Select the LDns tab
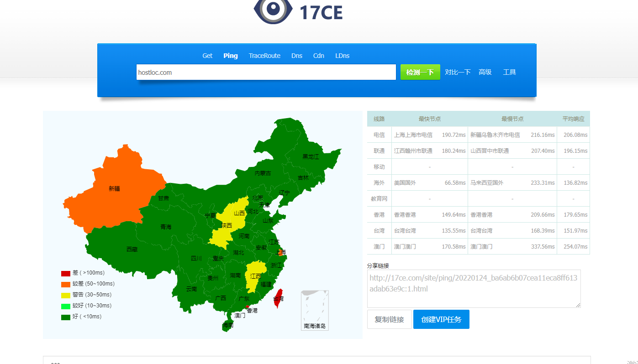This screenshot has height=364, width=638. coord(342,56)
